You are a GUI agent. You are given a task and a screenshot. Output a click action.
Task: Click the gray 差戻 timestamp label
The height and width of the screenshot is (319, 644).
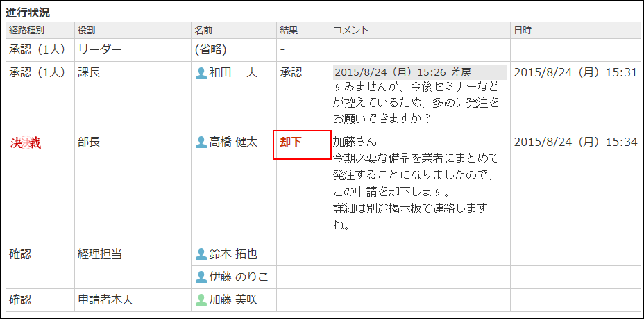(x=419, y=72)
